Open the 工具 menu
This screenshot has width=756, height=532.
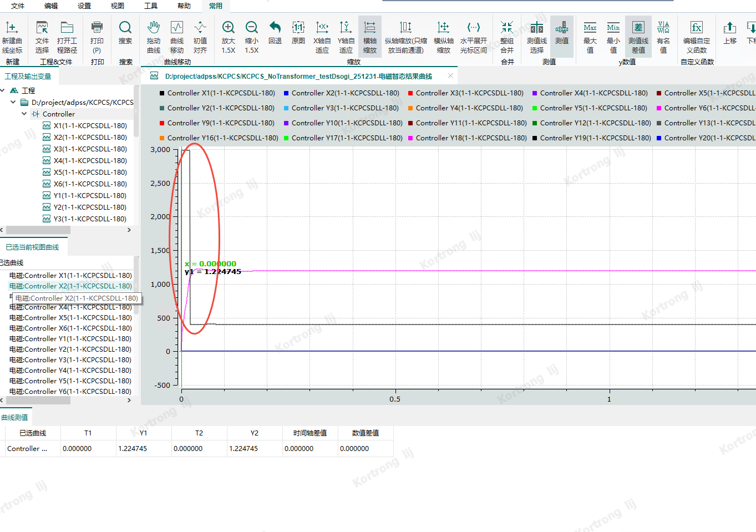click(151, 6)
